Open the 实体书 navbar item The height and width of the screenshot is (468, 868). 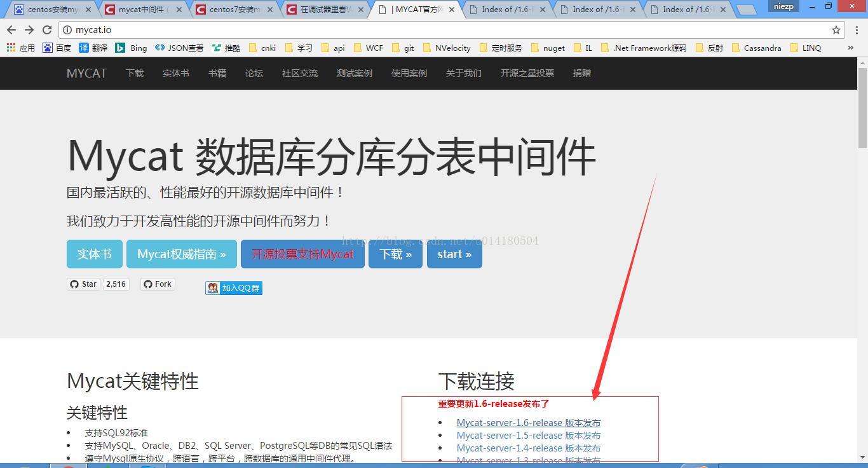click(x=175, y=73)
